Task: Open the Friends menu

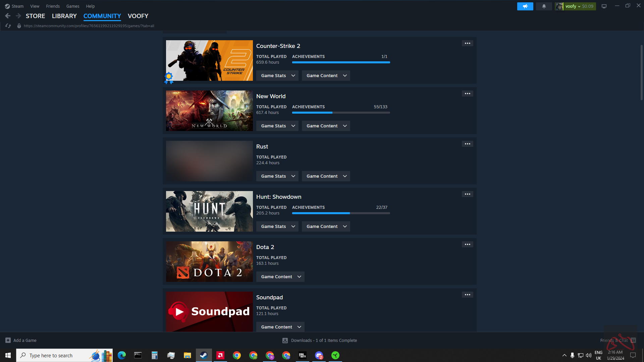Action: [x=53, y=6]
